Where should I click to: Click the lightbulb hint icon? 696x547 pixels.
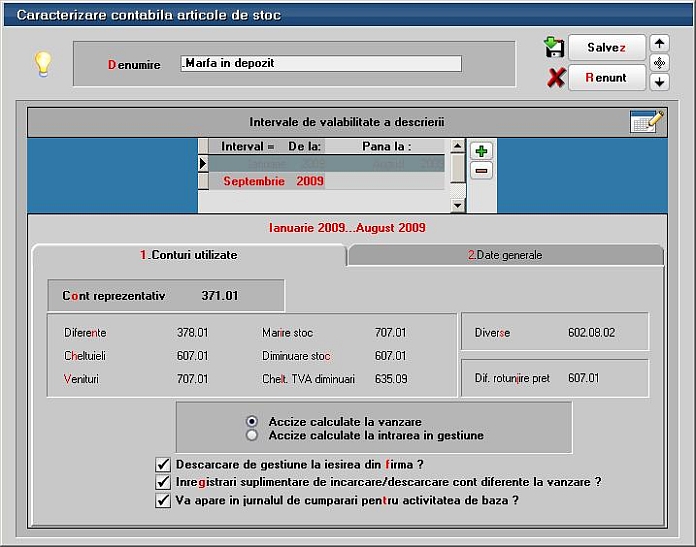click(43, 64)
